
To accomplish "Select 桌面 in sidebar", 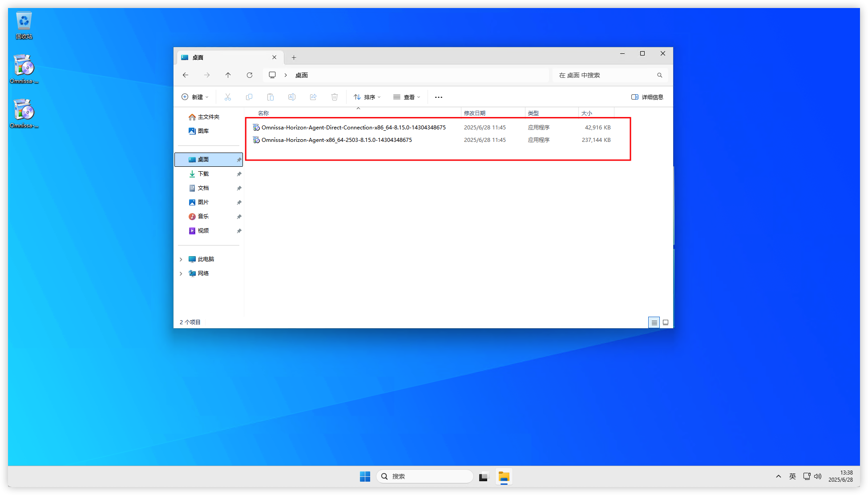I will [x=209, y=160].
